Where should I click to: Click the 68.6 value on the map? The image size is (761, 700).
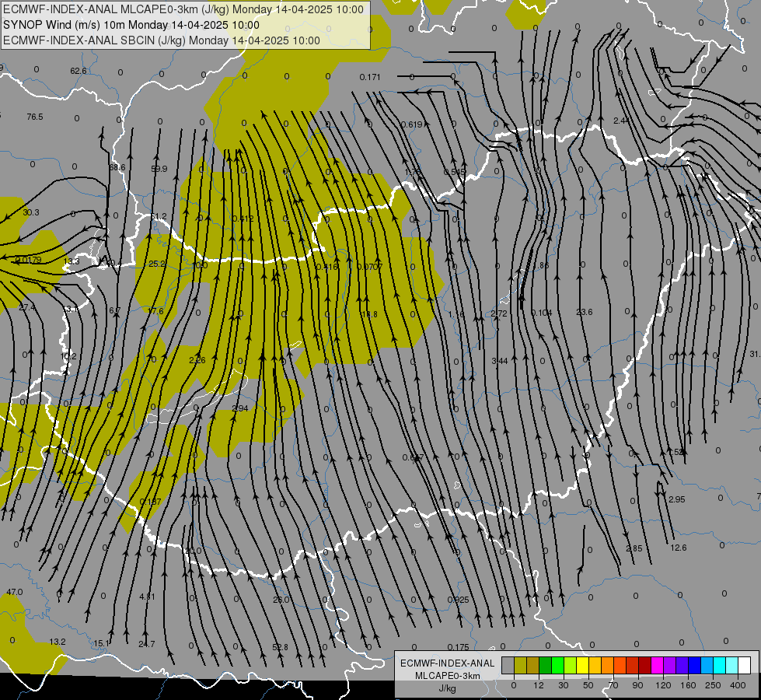coord(117,167)
